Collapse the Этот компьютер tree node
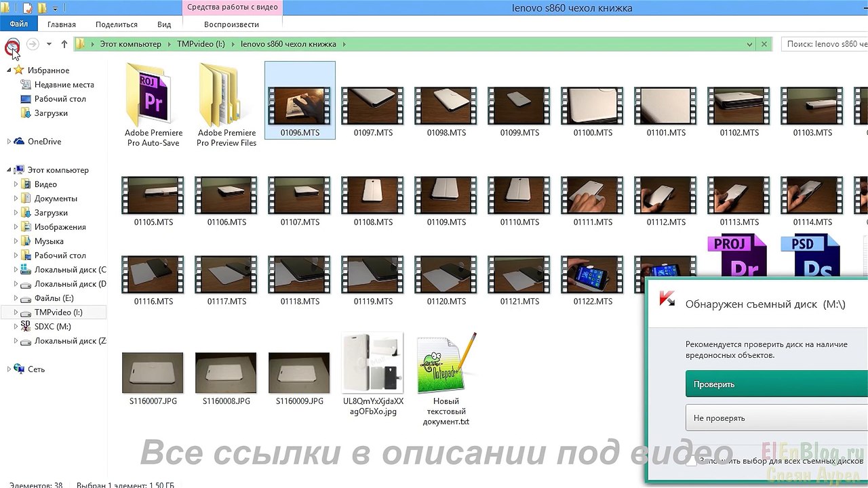This screenshot has width=868, height=488. coord(9,170)
